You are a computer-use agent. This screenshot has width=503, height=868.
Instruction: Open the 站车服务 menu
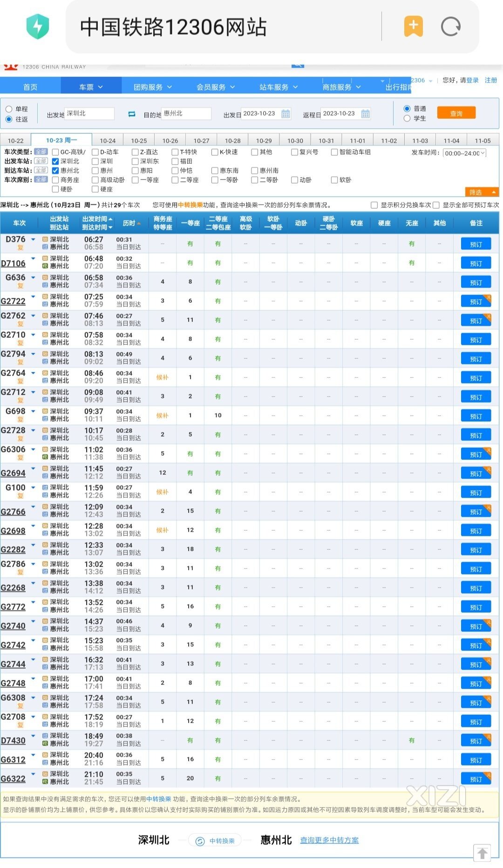(x=279, y=87)
